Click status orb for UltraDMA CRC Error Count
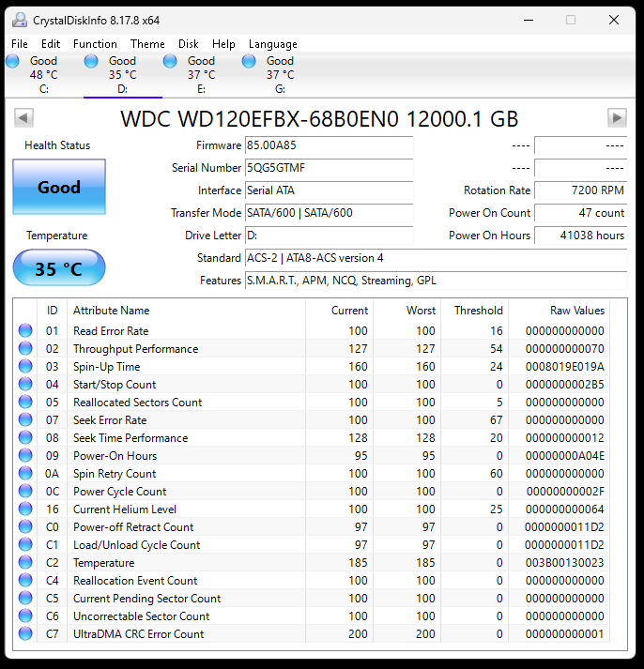 [x=25, y=634]
